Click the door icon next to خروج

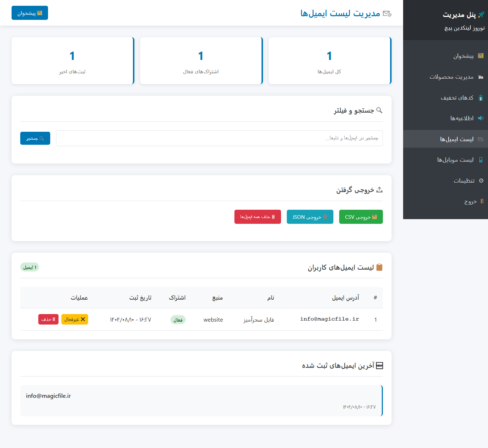[483, 201]
